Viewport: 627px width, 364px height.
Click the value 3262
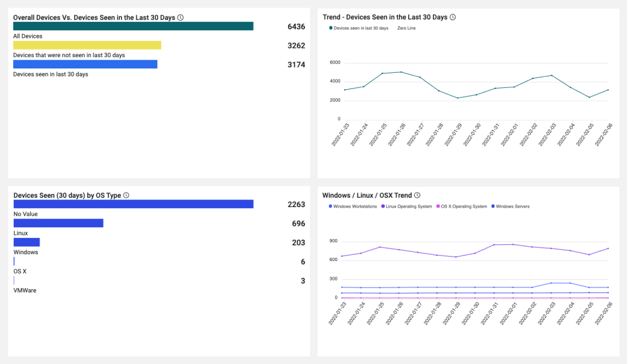[296, 46]
